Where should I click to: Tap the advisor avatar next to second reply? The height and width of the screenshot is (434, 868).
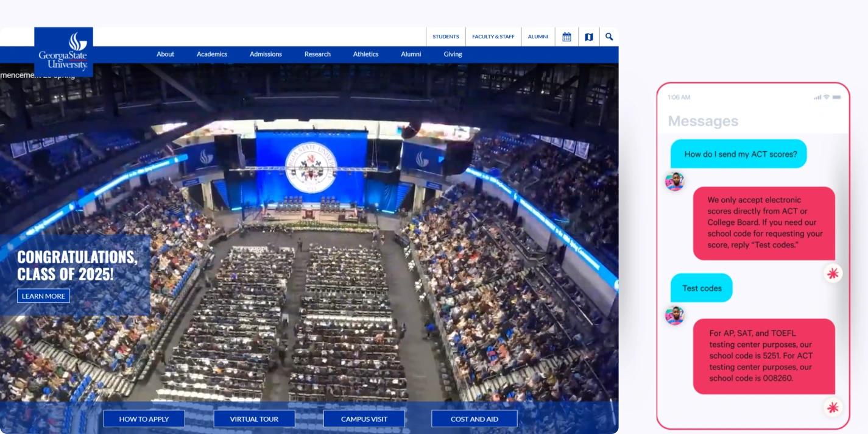click(674, 315)
